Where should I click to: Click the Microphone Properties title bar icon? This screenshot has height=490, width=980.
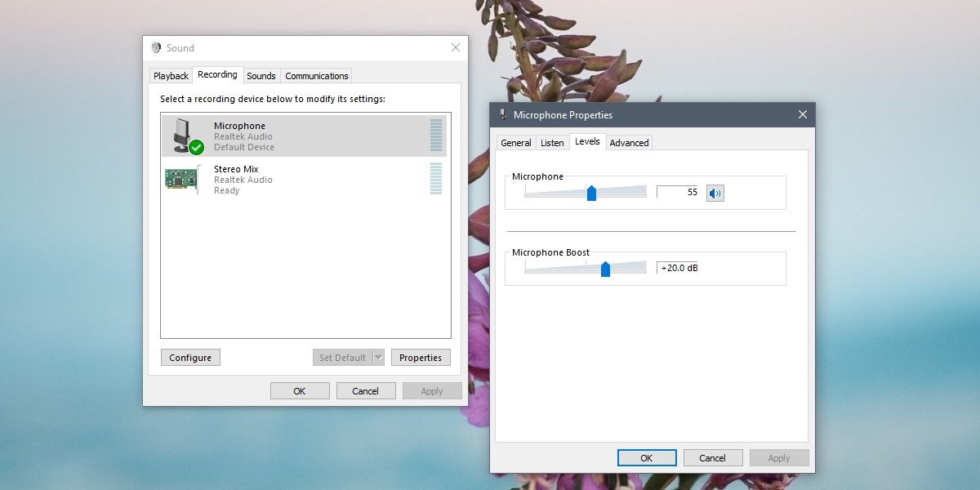pyautogui.click(x=502, y=114)
